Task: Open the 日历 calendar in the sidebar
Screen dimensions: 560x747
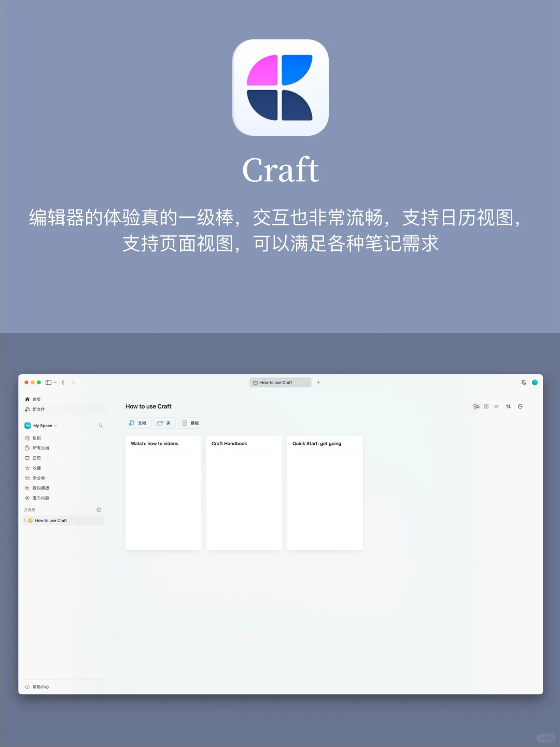Action: (x=36, y=458)
